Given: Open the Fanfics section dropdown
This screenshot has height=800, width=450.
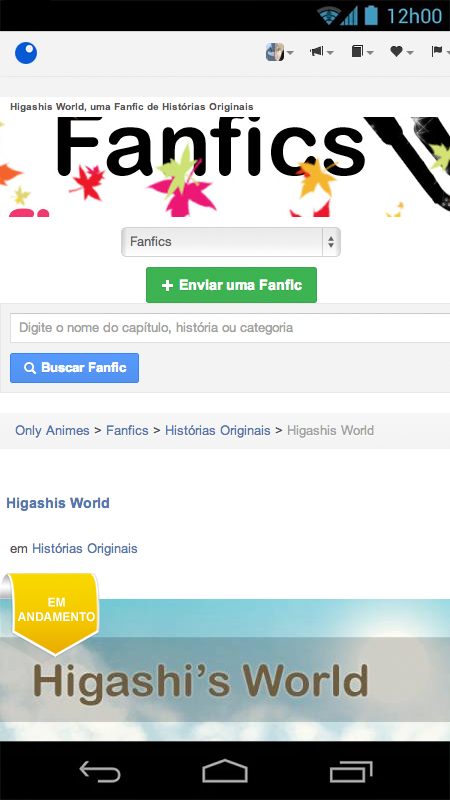Looking at the screenshot, I should point(231,242).
